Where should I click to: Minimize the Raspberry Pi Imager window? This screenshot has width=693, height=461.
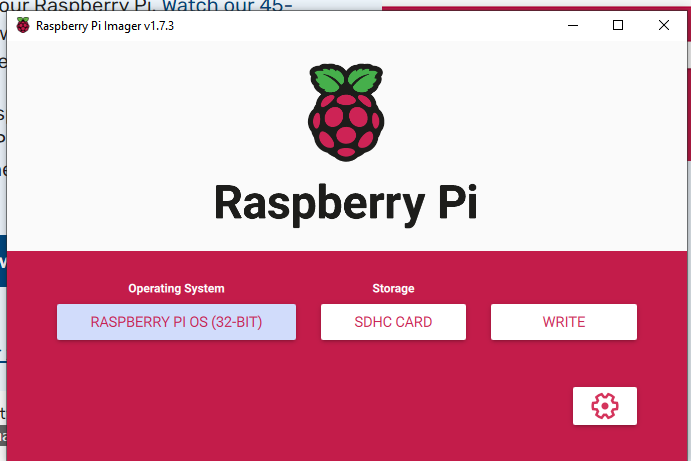click(571, 26)
